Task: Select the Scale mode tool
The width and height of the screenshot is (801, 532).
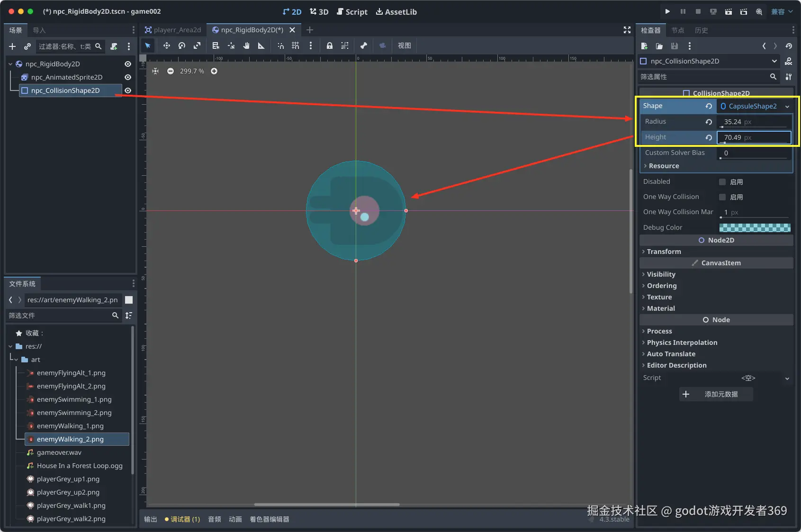Action: pos(197,45)
